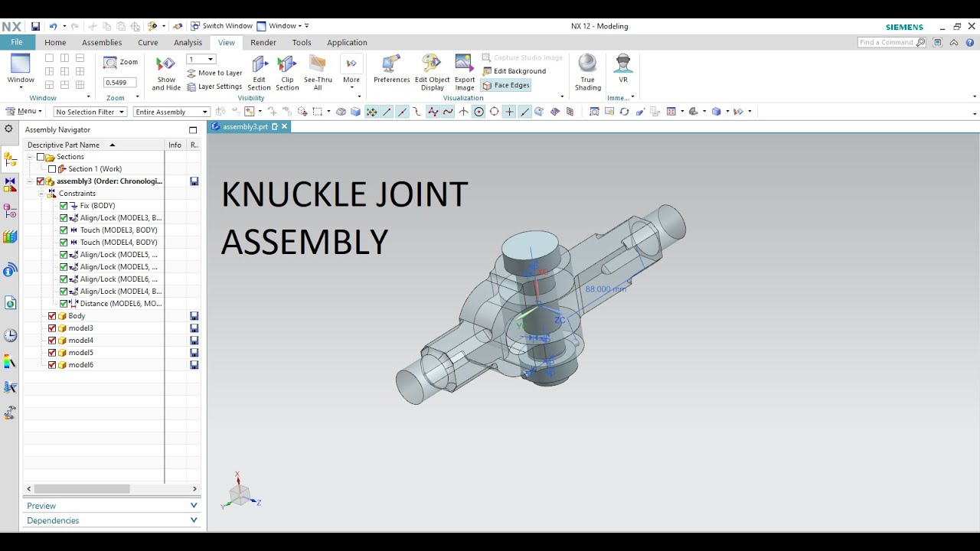Launch the VR icon
The width and height of the screenshot is (980, 551).
[623, 70]
